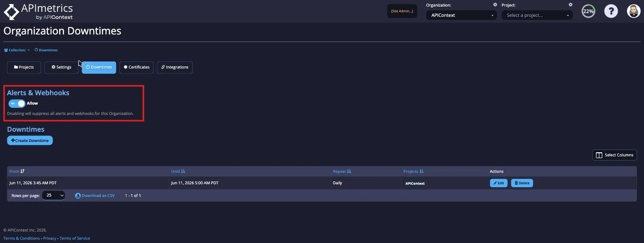Sort table by Repeat column
The height and width of the screenshot is (243, 644).
342,171
